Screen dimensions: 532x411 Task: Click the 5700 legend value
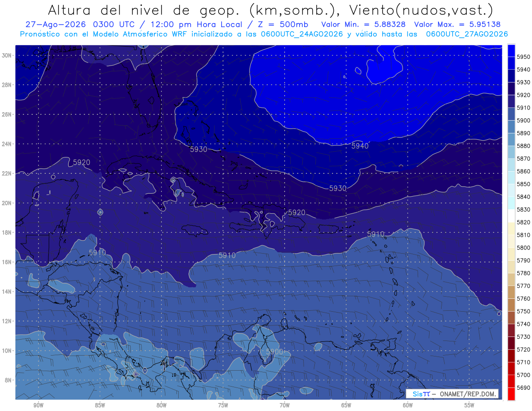[524, 375]
